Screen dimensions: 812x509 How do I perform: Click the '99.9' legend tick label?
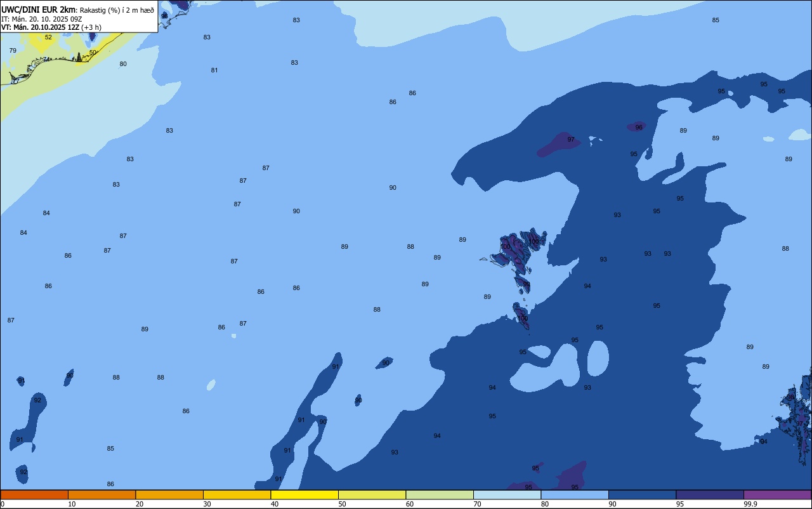[750, 504]
